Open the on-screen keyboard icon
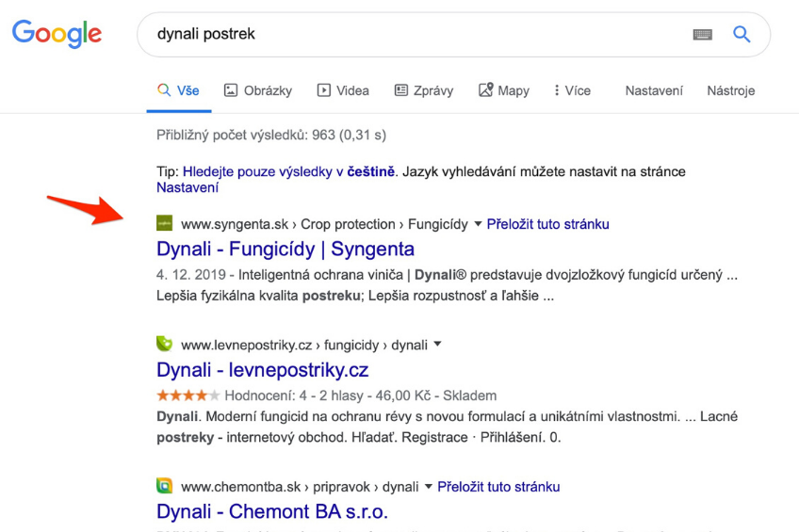 click(x=703, y=35)
